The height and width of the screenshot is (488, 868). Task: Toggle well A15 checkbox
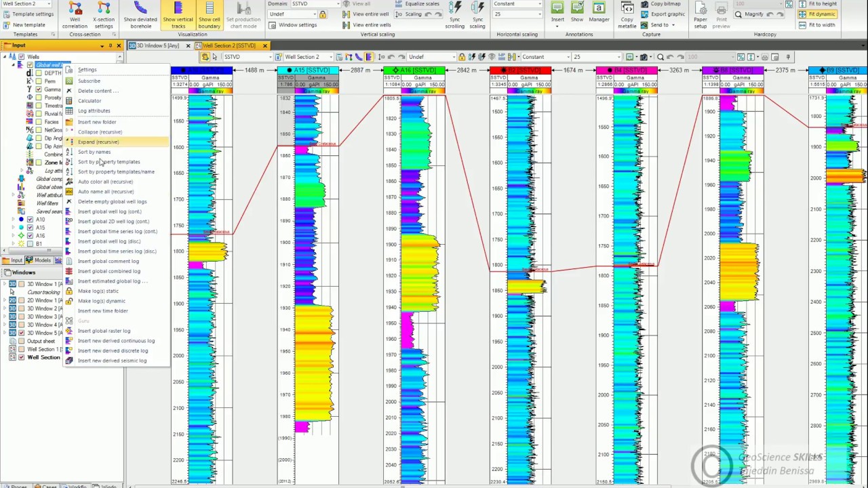(30, 228)
